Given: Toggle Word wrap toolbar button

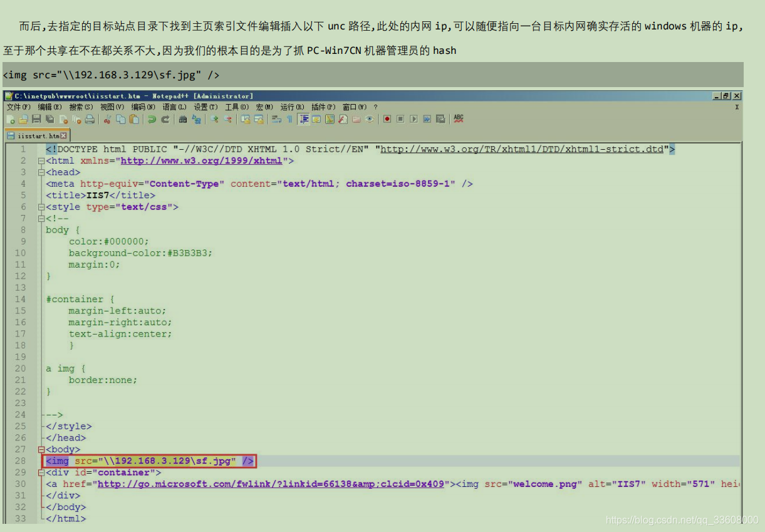Looking at the screenshot, I should coord(276,119).
